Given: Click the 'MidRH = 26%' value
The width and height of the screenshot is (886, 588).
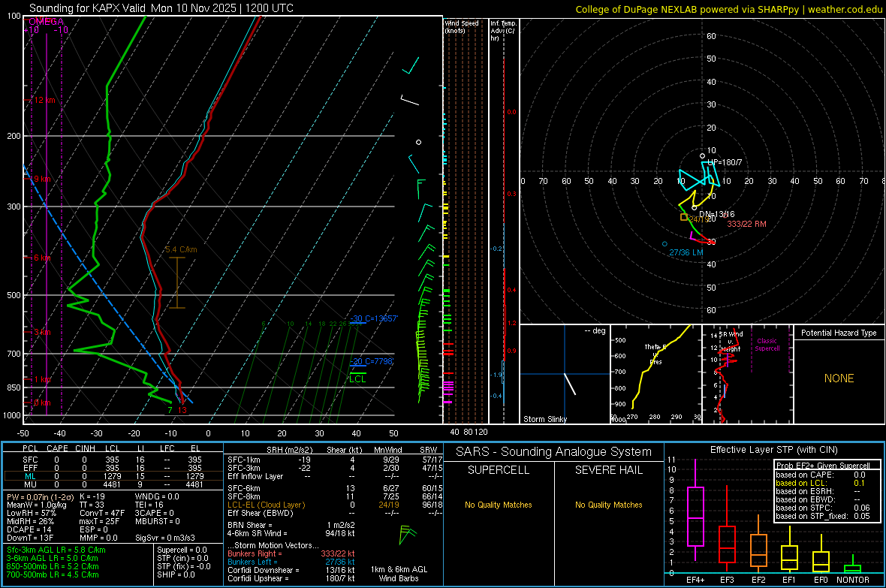Looking at the screenshot, I should tap(31, 520).
